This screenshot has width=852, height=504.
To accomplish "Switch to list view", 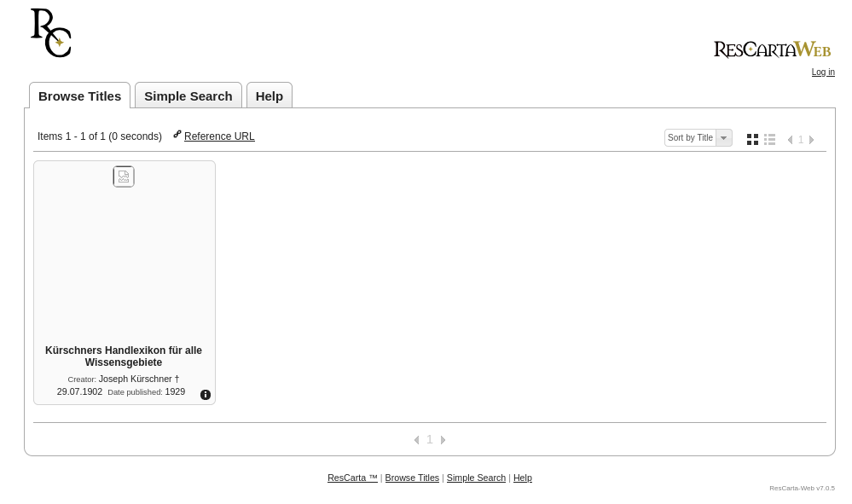I will coord(769,139).
